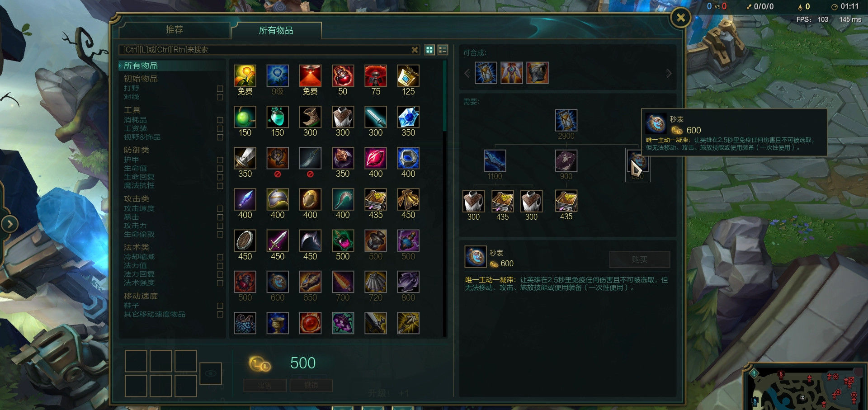Clear the item search box

click(415, 50)
